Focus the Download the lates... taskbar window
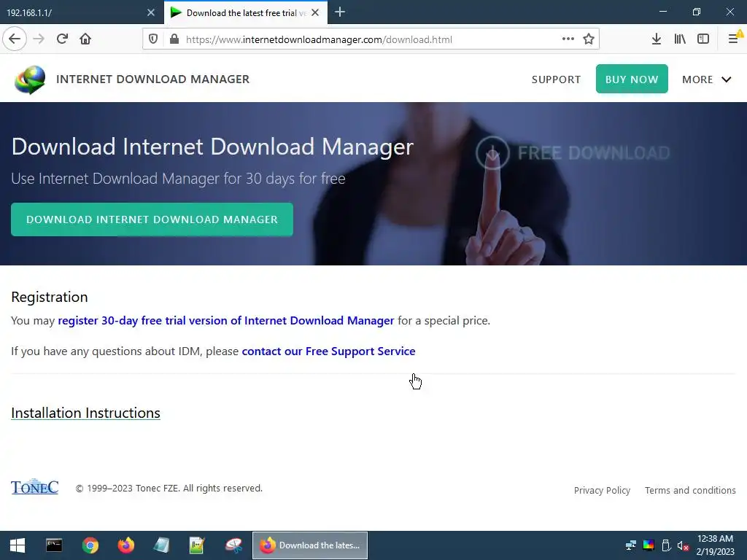 click(x=309, y=545)
